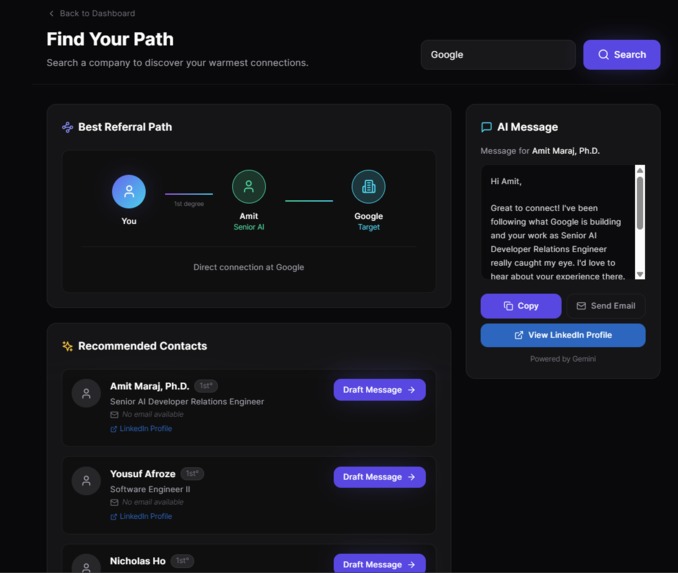678x573 pixels.
Task: Draft Message for Yousuf Afroze
Action: [380, 477]
